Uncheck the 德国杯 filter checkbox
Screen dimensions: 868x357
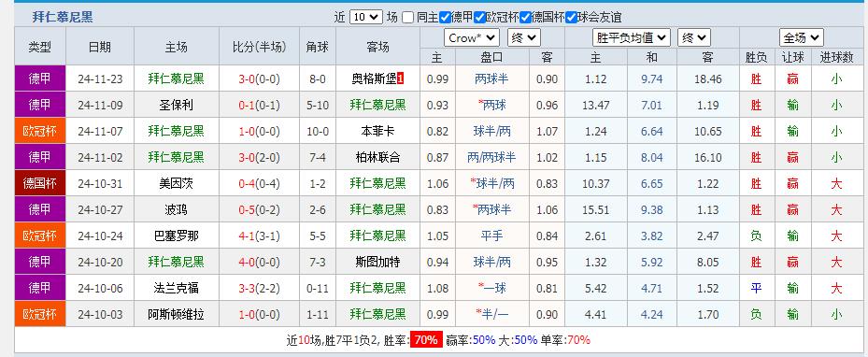tap(525, 18)
